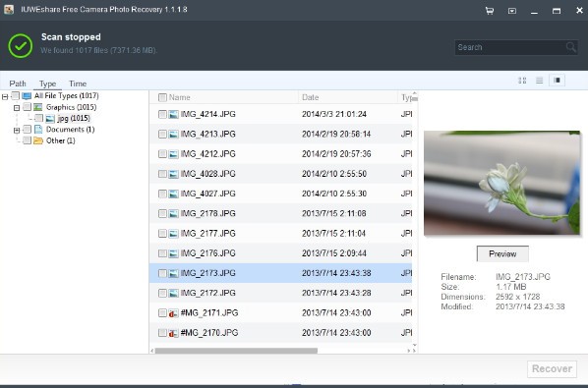Click the magnifier search icon
The width and height of the screenshot is (588, 388).
[x=570, y=47]
